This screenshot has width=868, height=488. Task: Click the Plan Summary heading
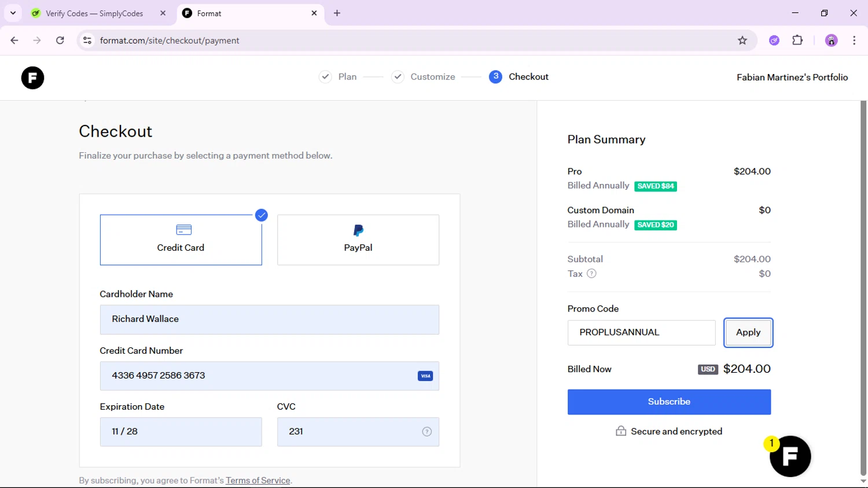click(x=606, y=140)
